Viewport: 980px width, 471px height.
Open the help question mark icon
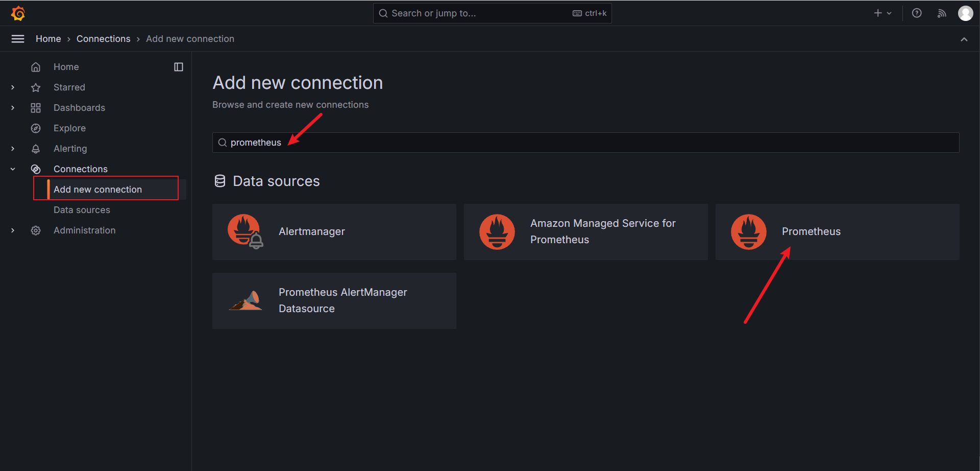click(917, 13)
